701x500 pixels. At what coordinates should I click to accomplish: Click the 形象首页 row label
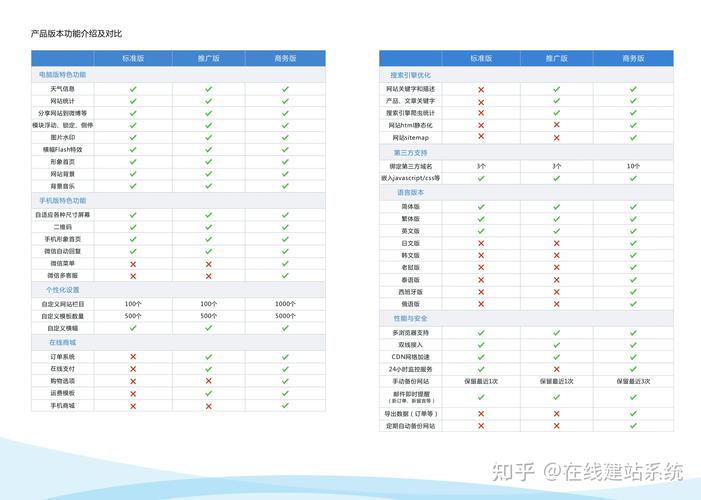point(63,162)
